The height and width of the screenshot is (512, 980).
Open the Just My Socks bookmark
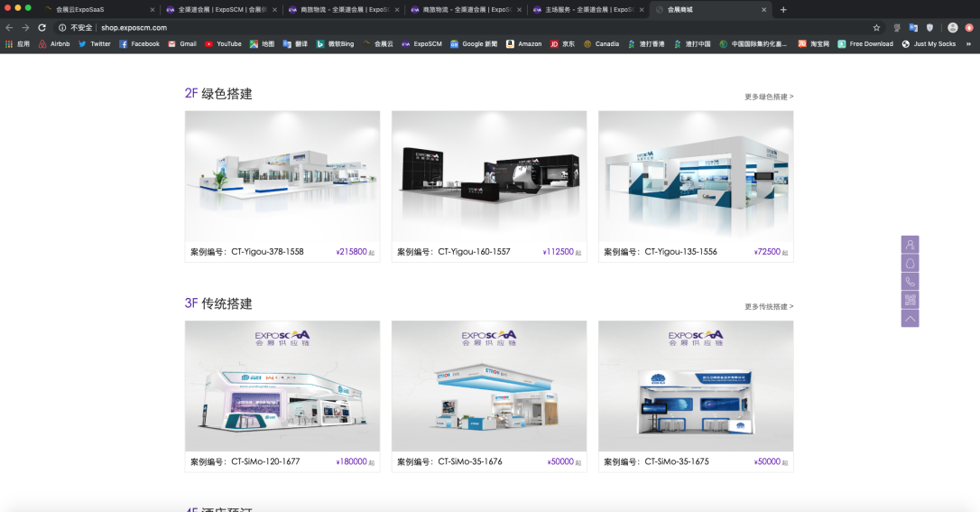point(929,43)
